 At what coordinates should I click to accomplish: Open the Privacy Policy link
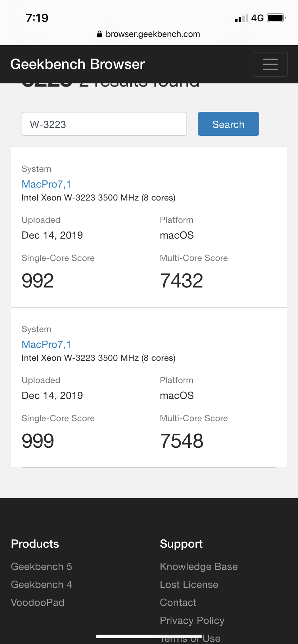(x=192, y=620)
